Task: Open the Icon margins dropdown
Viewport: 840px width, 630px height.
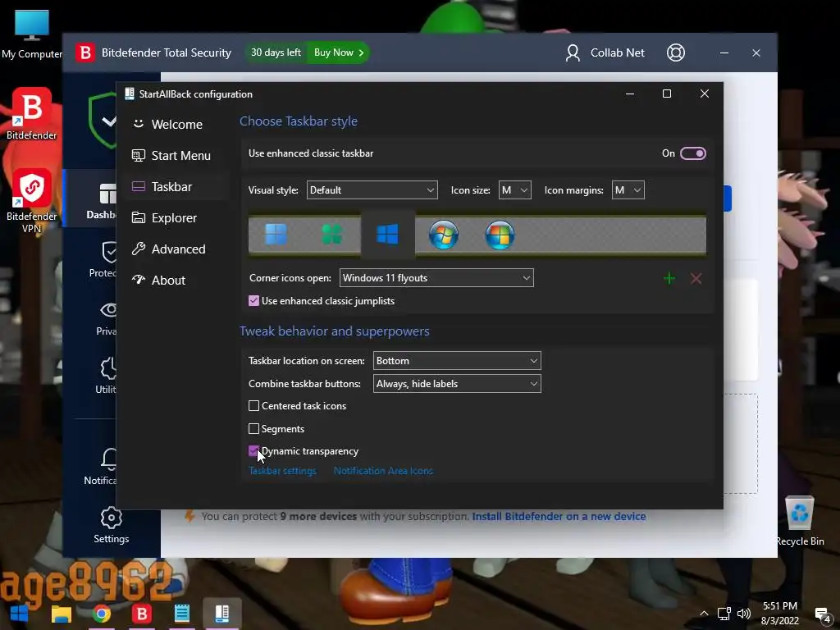Action: click(x=628, y=190)
